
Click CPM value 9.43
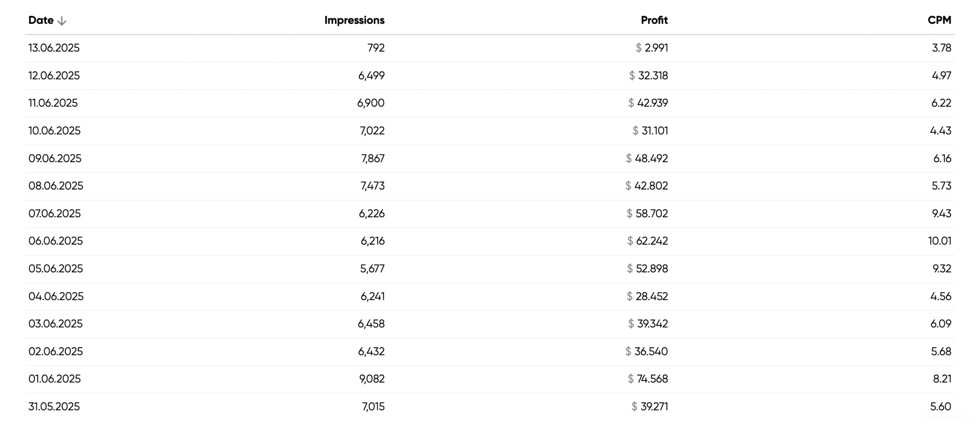point(941,214)
